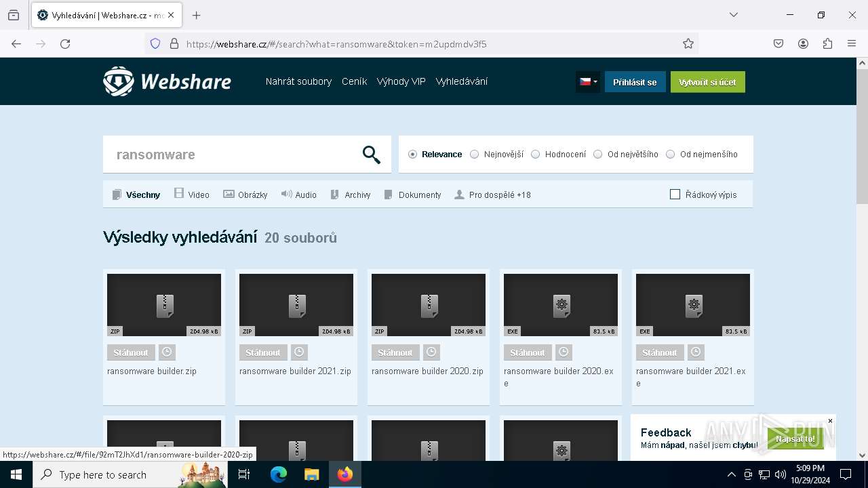This screenshot has height=488, width=868.
Task: Reload the current page
Action: (x=65, y=44)
